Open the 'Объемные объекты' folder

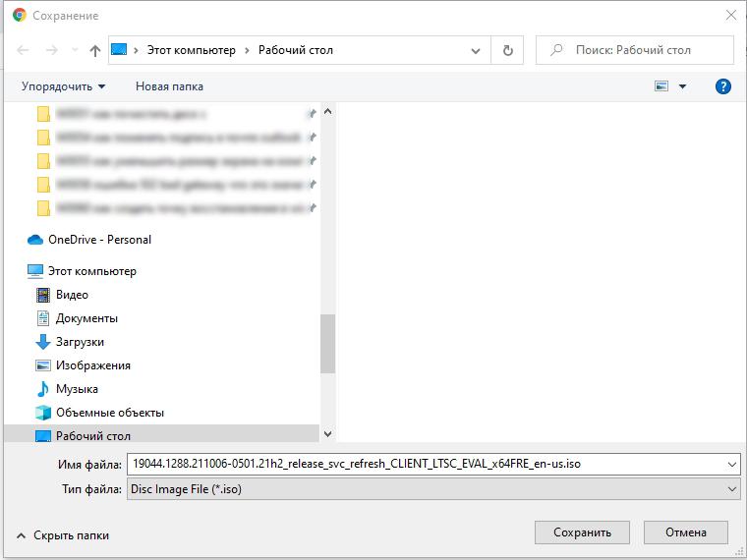[x=110, y=413]
